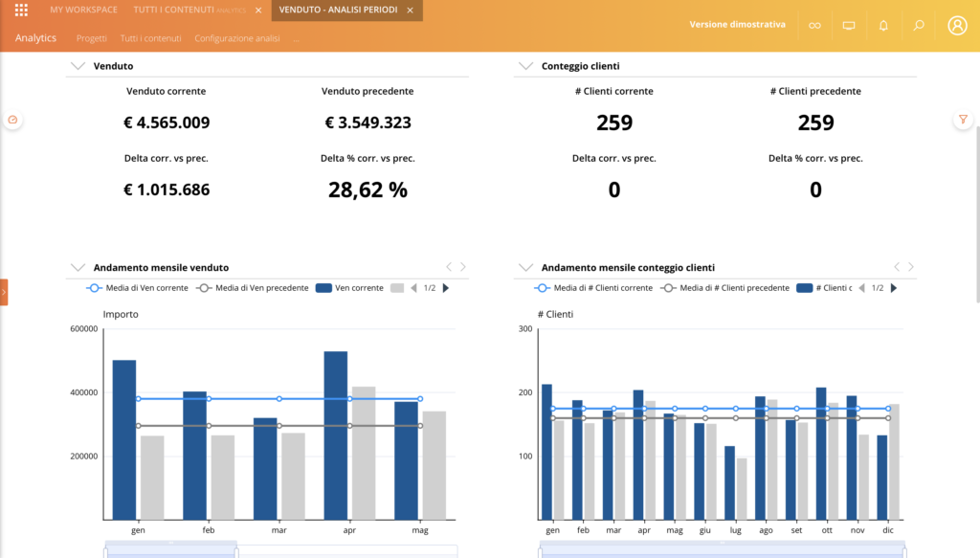980x558 pixels.
Task: Collapse Andamento mensile conteggio clienti section
Action: pos(524,268)
